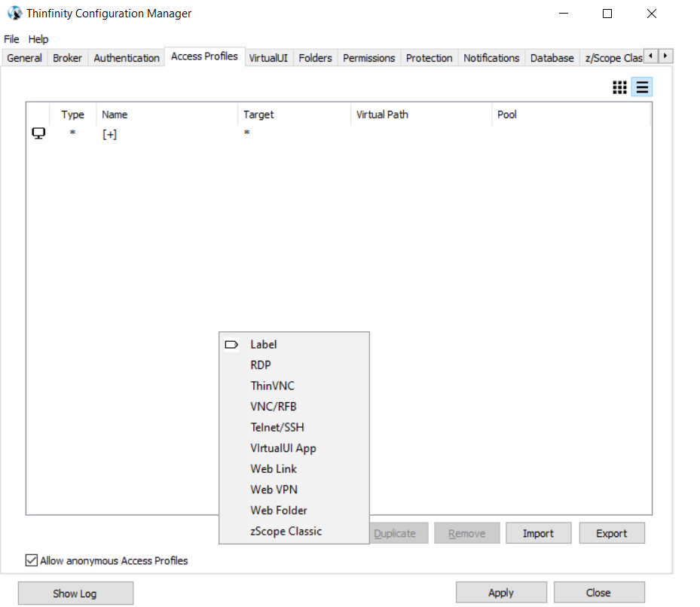Viewport: 700px width, 607px height.
Task: Select zScope Classic menu entry
Action: pos(294,531)
